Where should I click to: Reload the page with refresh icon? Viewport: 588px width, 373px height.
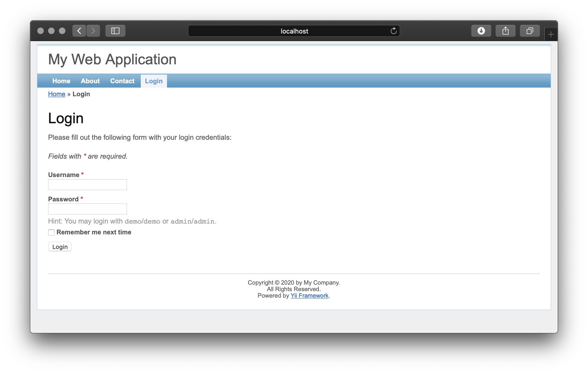click(393, 31)
